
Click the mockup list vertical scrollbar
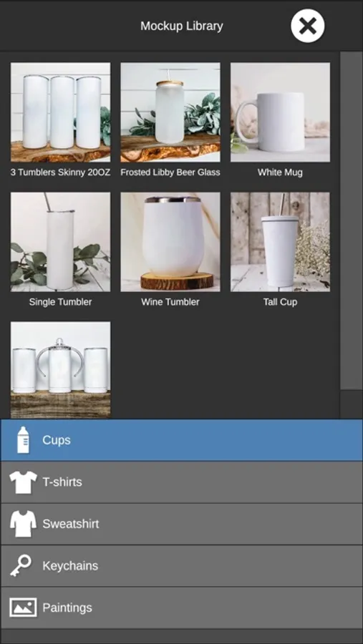coord(352,221)
